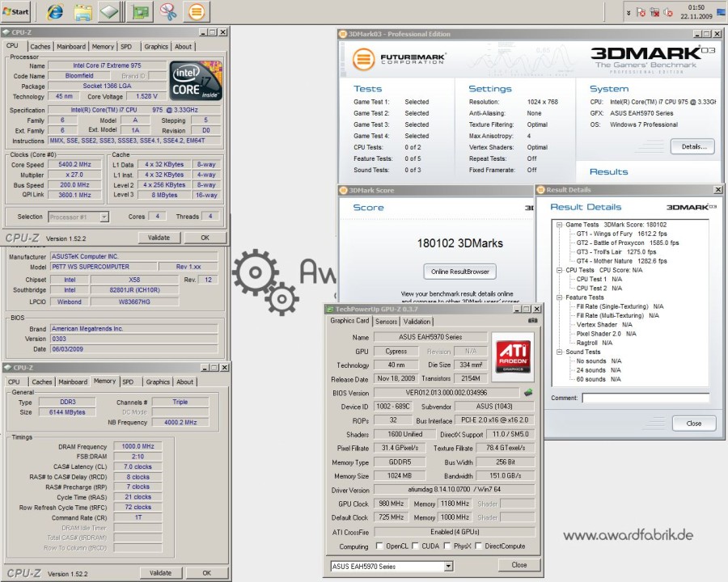Open the Start menu
The width and height of the screenshot is (728, 582).
pyautogui.click(x=16, y=11)
